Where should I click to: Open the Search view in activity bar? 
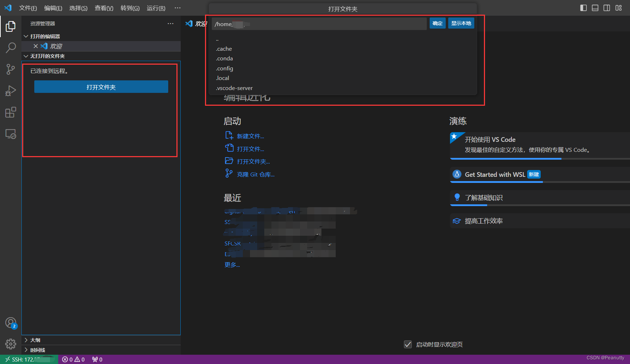11,48
